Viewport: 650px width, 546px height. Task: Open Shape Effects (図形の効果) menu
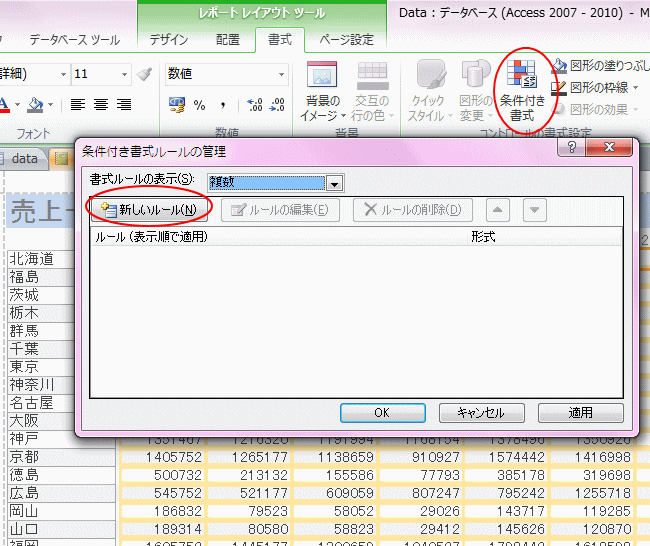click(596, 109)
